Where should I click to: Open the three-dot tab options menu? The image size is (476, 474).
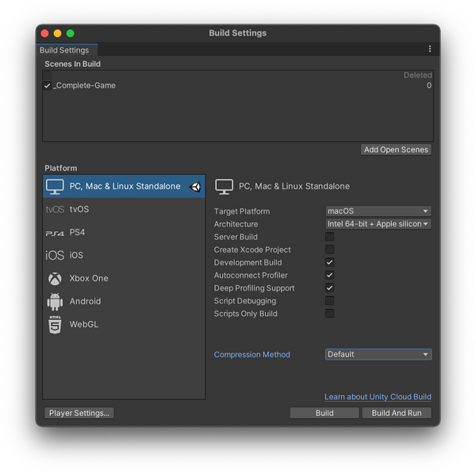tap(430, 49)
